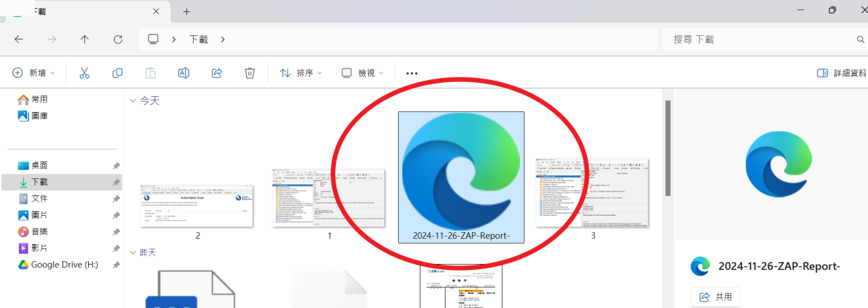The width and height of the screenshot is (868, 308).
Task: Click the pin icon beside 文件
Action: click(x=116, y=199)
